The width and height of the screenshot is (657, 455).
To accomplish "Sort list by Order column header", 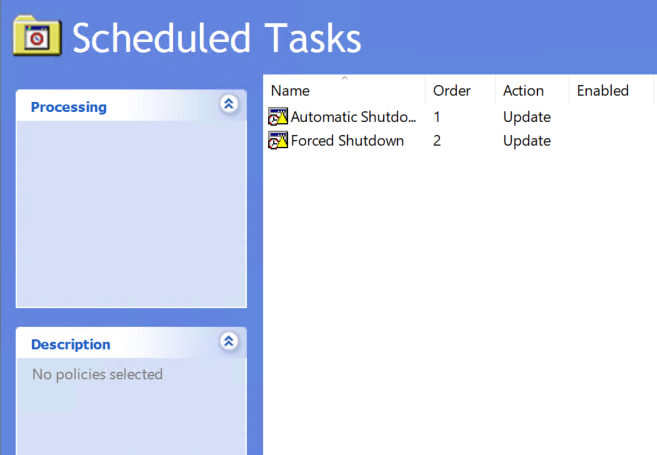I will [x=452, y=91].
